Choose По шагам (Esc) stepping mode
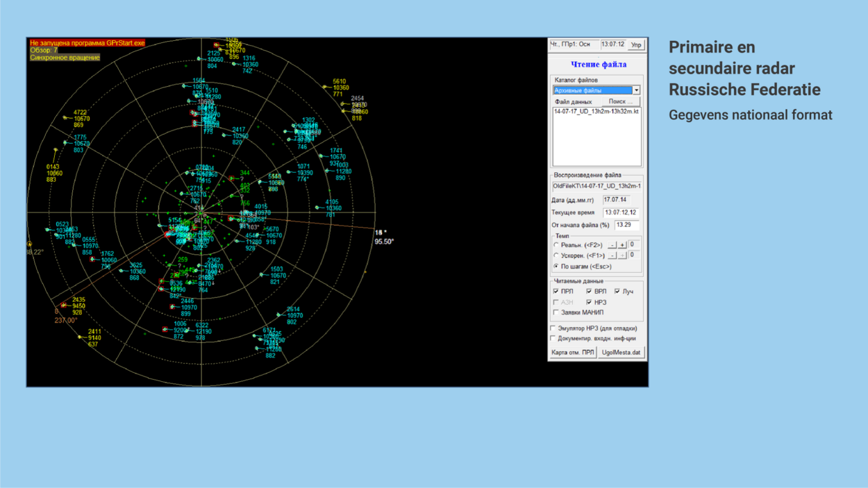This screenshot has height=488, width=868. (x=556, y=267)
